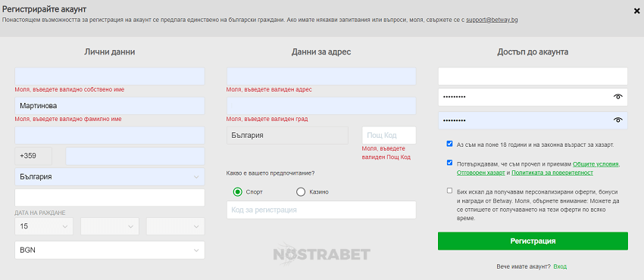Focus the empty field above ДАТА НА РАЖДАНЕ
Viewport: 644px width, 280px height.
click(x=110, y=198)
